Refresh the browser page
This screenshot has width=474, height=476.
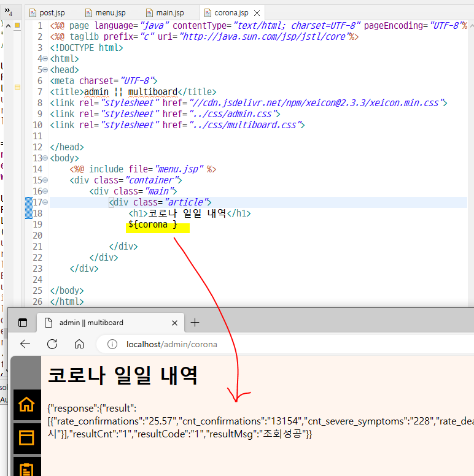52,344
